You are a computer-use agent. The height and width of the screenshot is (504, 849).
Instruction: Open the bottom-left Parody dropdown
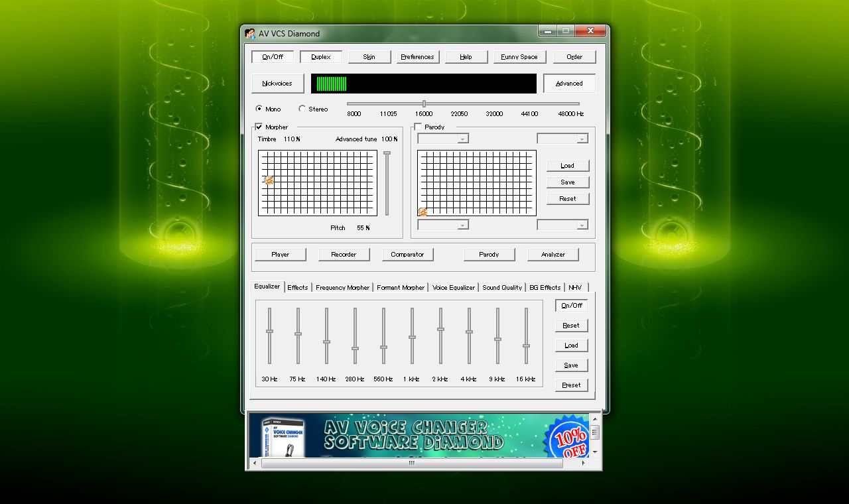coord(443,225)
